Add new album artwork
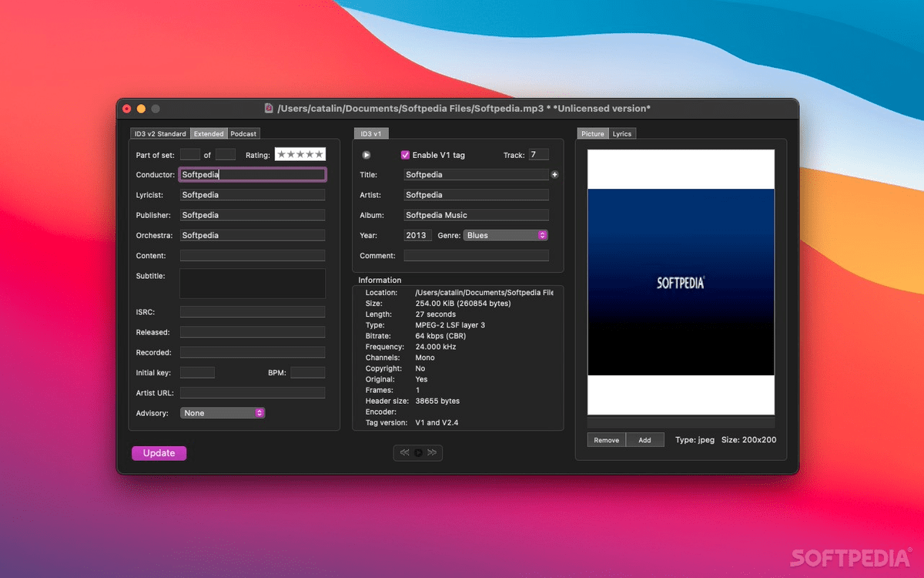924x578 pixels. pyautogui.click(x=645, y=439)
